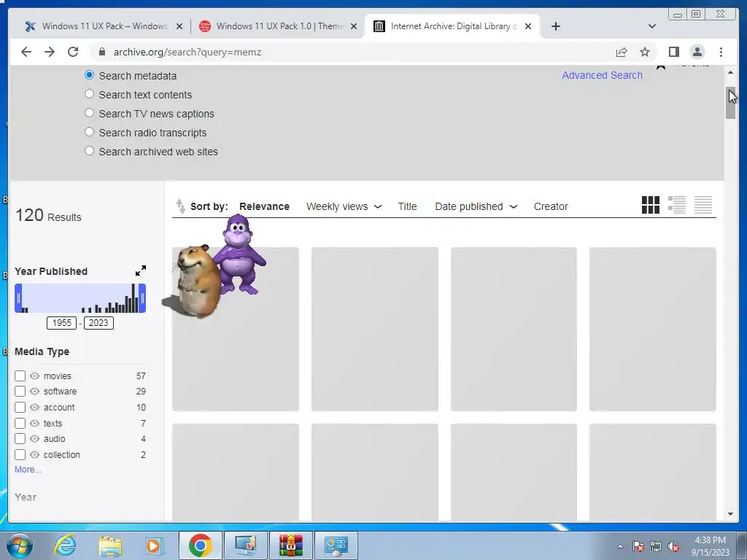Screen dimensions: 747x560
Task: Select Search TV news captions
Action: pos(89,113)
